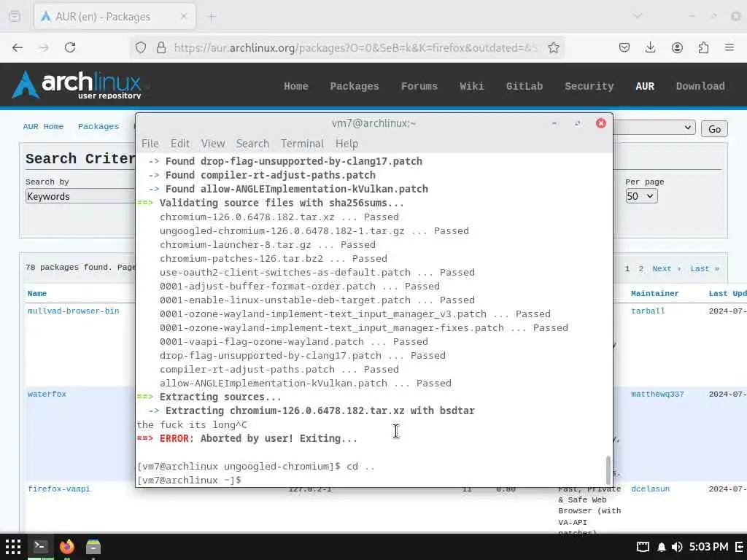Open the Per page 50 dropdown
Image resolution: width=747 pixels, height=560 pixels.
click(641, 196)
